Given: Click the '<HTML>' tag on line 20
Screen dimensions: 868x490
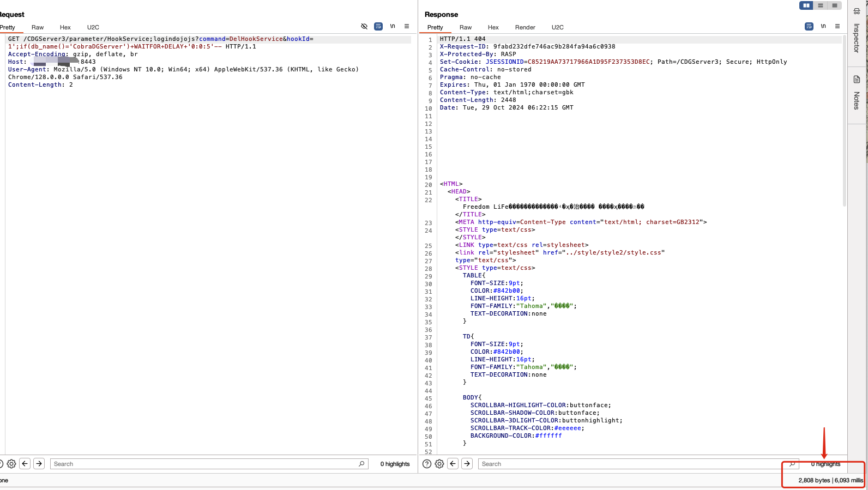Looking at the screenshot, I should pyautogui.click(x=451, y=184).
